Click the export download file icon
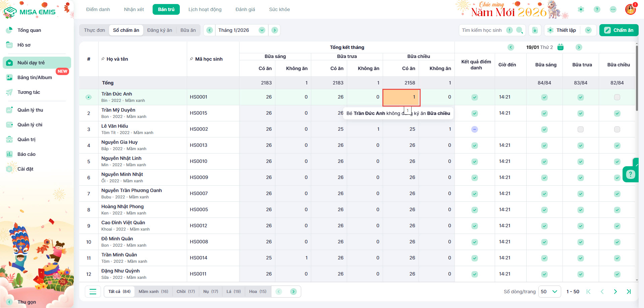Screen dimensions: 644x308 click(535, 30)
